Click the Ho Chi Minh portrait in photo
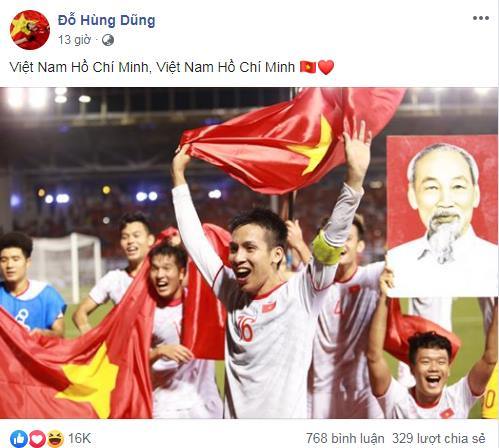This screenshot has width=499, height=448. [442, 216]
